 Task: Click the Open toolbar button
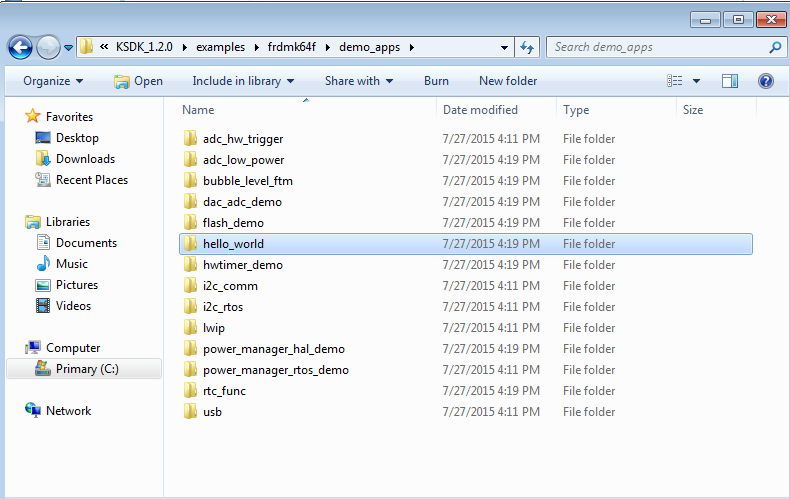pos(138,81)
